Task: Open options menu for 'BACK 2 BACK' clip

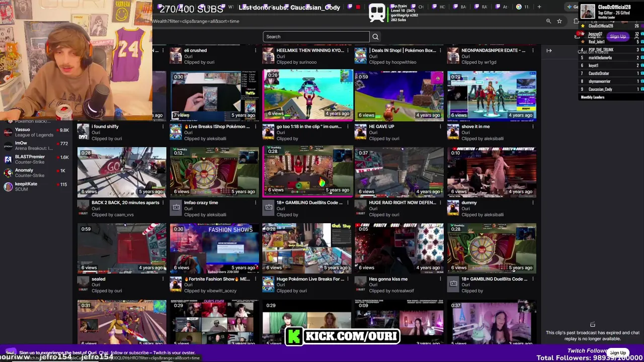Action: (x=163, y=203)
